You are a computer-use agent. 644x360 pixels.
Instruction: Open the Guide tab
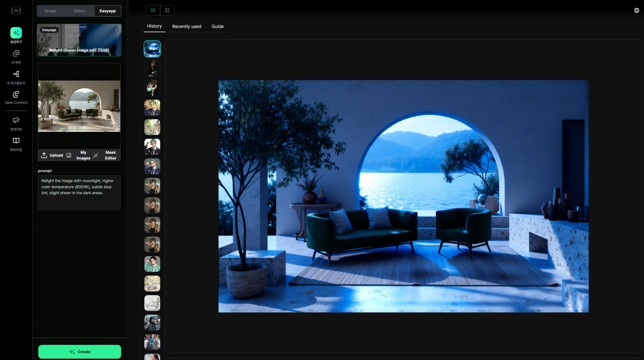[x=217, y=26]
